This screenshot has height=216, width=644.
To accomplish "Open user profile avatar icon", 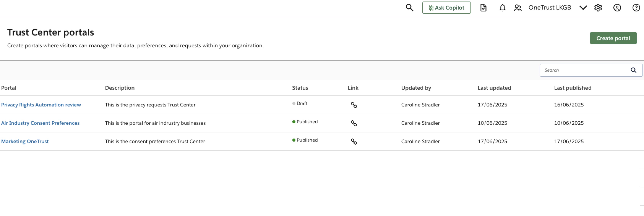I will pos(617,8).
